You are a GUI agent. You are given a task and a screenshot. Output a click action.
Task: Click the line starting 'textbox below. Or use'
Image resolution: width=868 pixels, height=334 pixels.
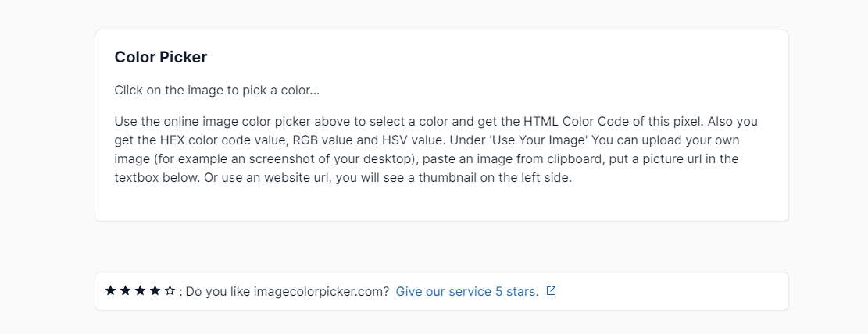coord(343,179)
